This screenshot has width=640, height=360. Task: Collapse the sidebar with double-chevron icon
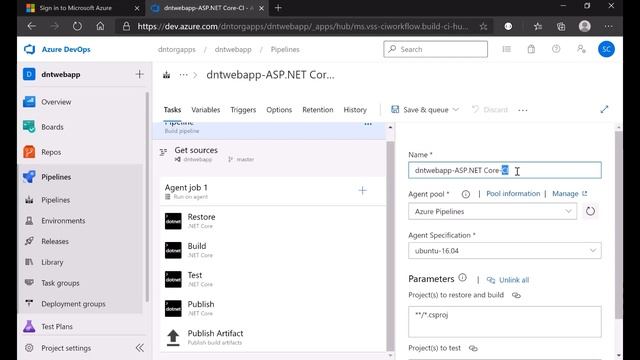point(140,348)
